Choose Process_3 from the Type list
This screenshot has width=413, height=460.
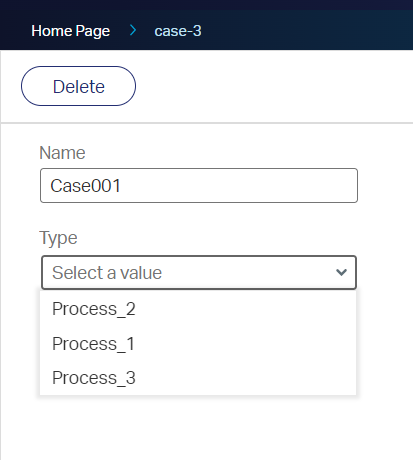[198, 378]
